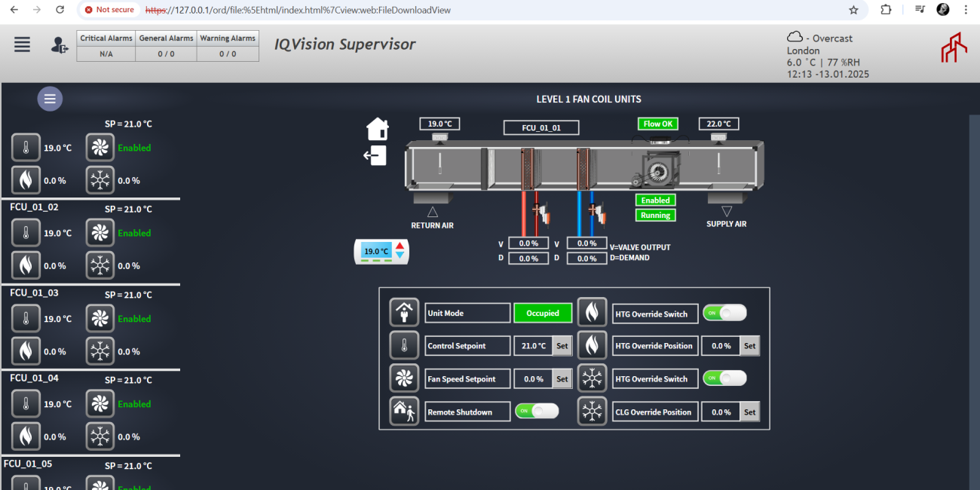Click the Not secure site info chip
Image resolution: width=980 pixels, height=490 pixels.
click(109, 10)
